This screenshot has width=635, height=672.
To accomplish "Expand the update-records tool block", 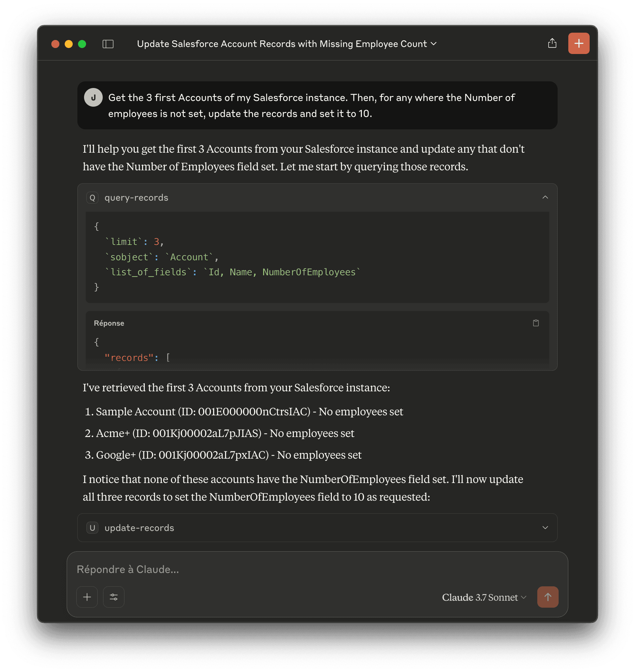I will click(x=545, y=528).
